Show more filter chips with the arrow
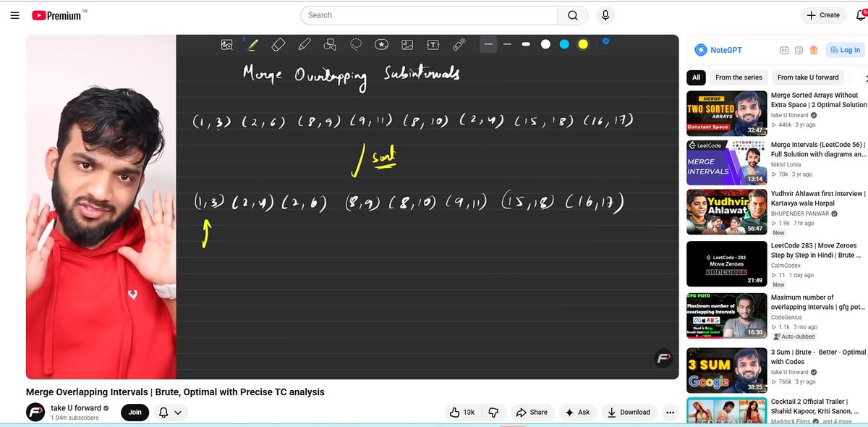Image resolution: width=868 pixels, height=427 pixels. [865, 77]
